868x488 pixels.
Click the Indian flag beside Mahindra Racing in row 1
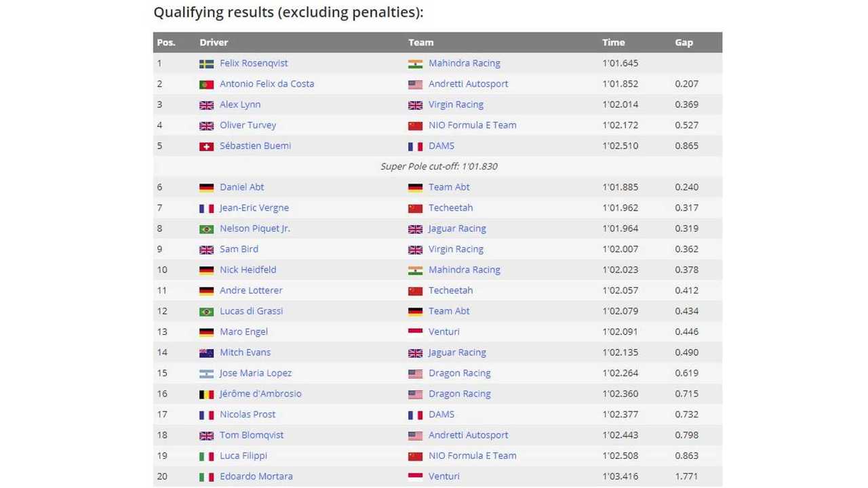coord(416,64)
